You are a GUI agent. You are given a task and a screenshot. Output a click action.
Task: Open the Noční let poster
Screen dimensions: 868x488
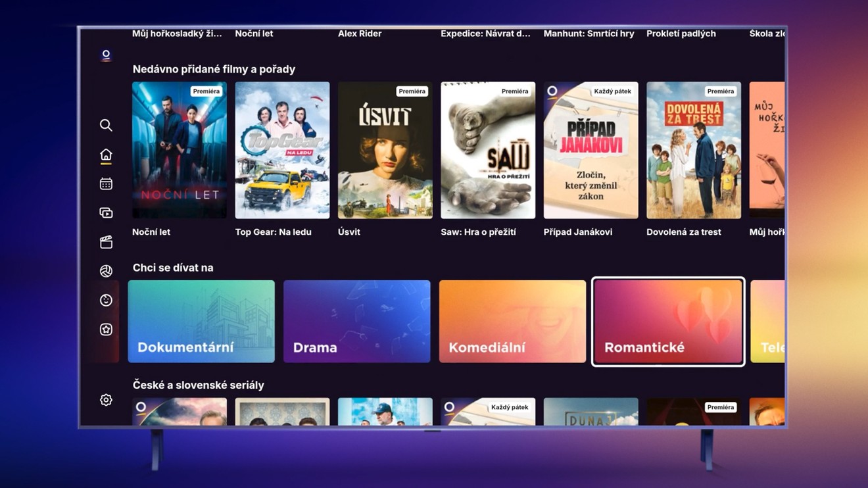pos(180,150)
